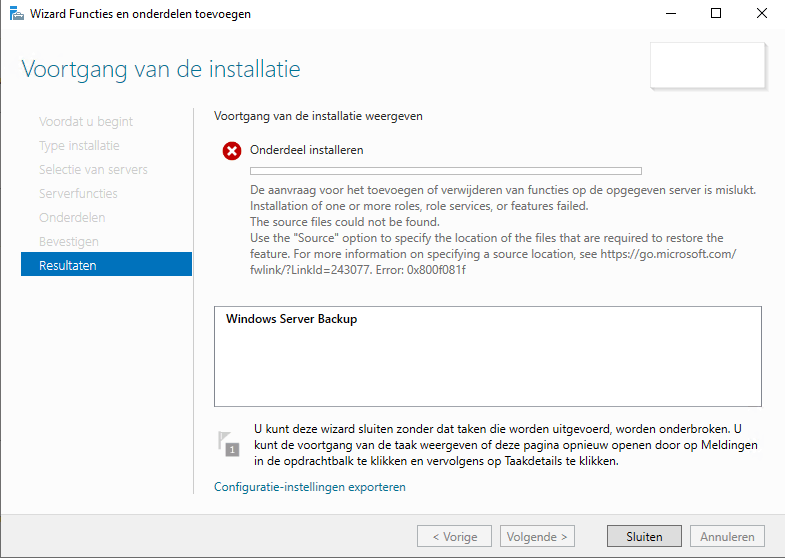Select the Bevestigen step

click(x=69, y=242)
